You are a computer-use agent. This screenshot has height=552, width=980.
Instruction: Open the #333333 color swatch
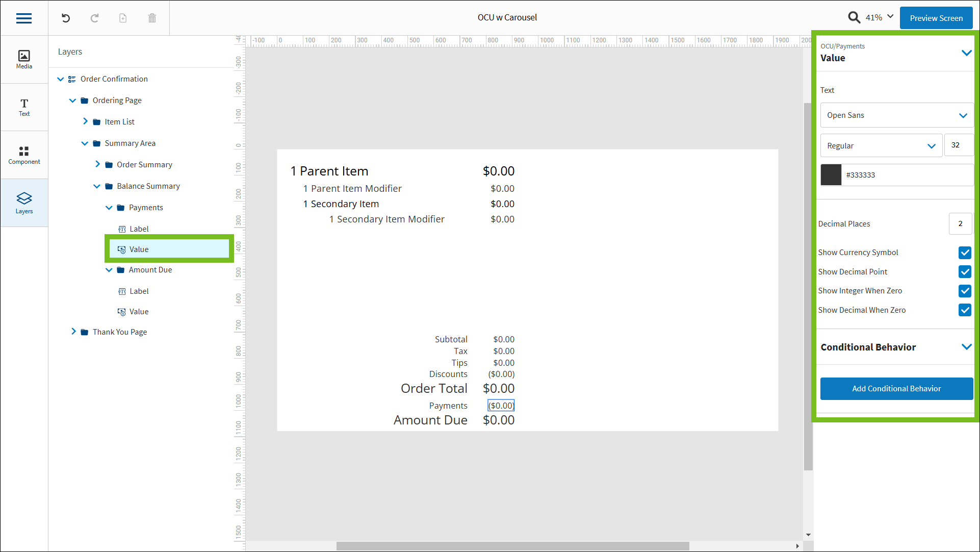click(831, 174)
